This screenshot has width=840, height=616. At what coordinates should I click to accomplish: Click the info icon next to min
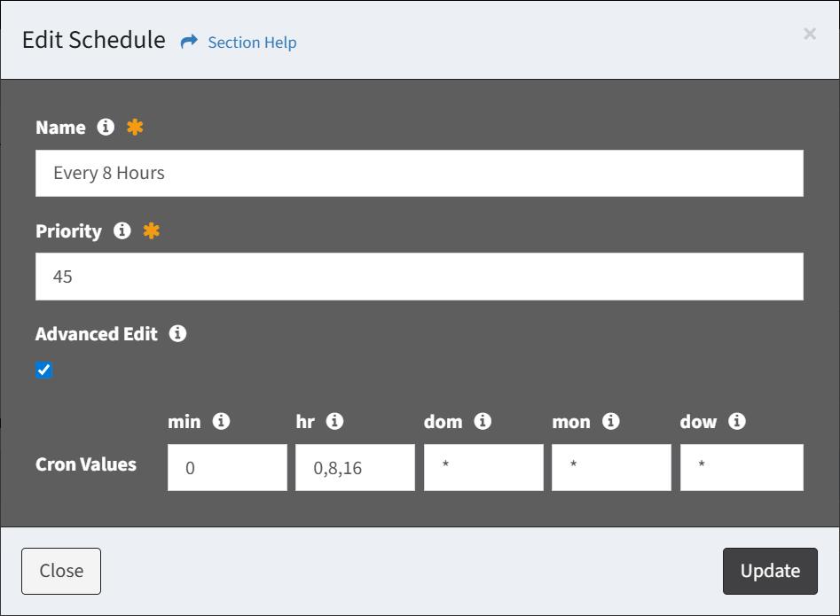coord(221,422)
